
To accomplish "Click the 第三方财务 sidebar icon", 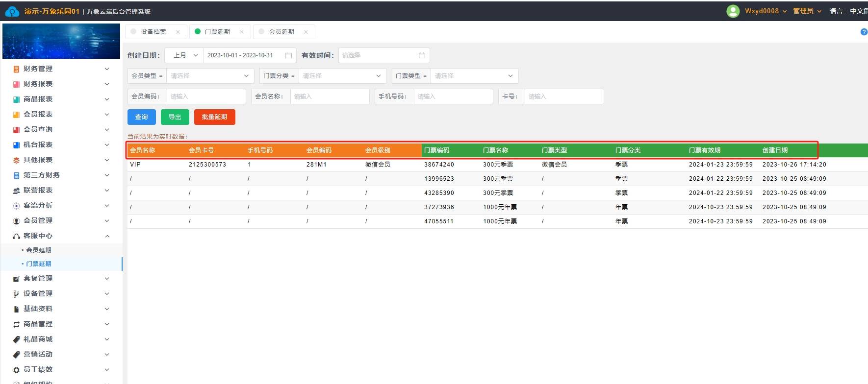I will 16,175.
